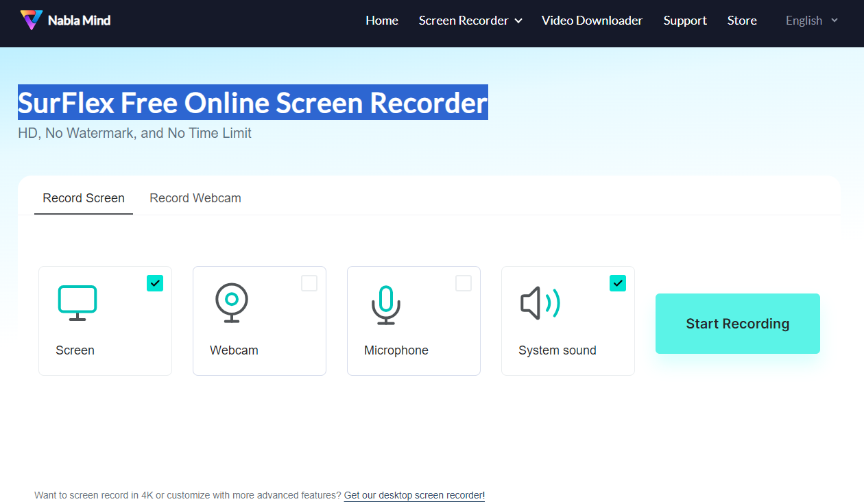Click the monitor Screen icon

(77, 303)
